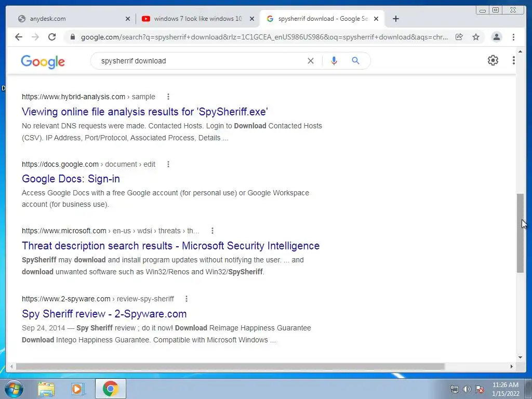Click the address bar URL

click(264, 37)
